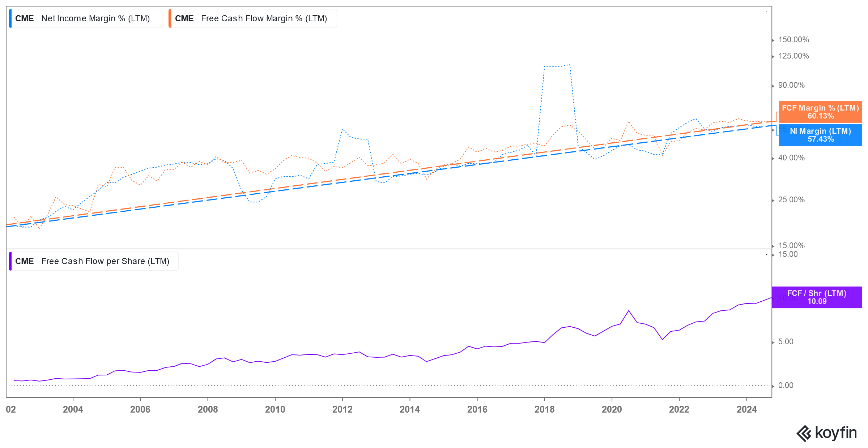The width and height of the screenshot is (868, 448).
Task: Click the 02 x-axis label
Action: (11, 409)
